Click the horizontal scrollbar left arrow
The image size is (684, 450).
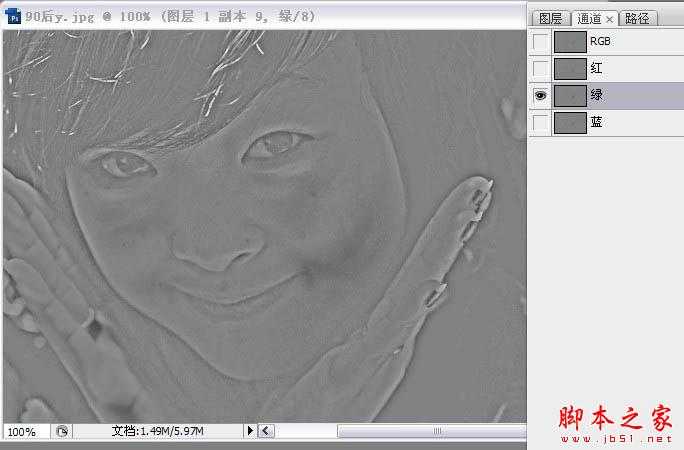click(x=265, y=431)
